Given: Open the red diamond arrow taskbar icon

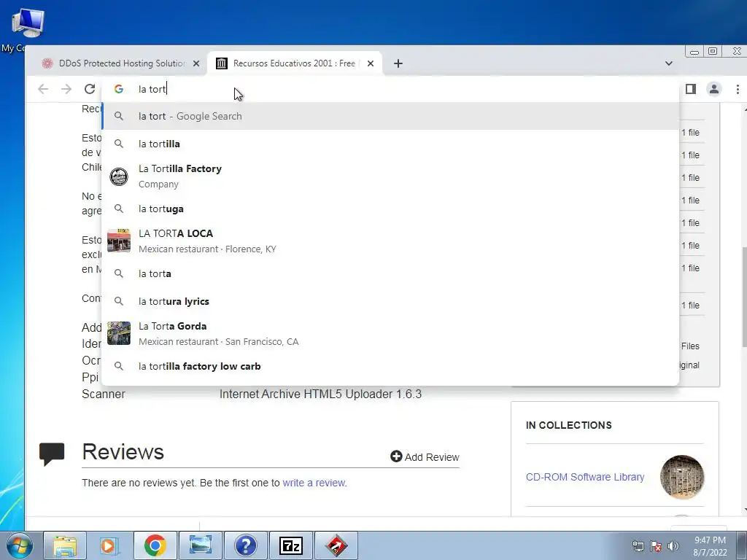Looking at the screenshot, I should pos(336,545).
